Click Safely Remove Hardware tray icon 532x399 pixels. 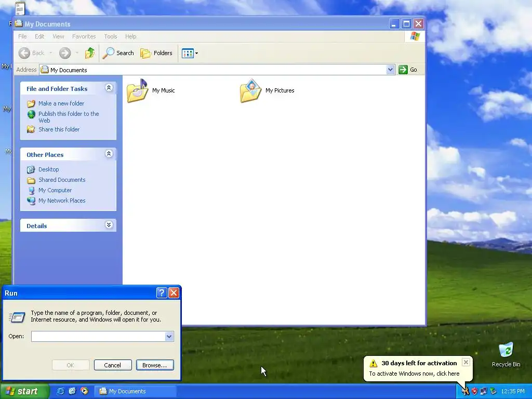(x=493, y=392)
